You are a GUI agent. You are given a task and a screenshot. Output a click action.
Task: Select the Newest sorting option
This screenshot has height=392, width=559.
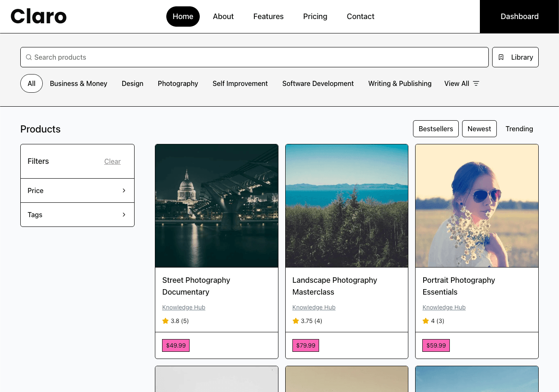point(479,129)
